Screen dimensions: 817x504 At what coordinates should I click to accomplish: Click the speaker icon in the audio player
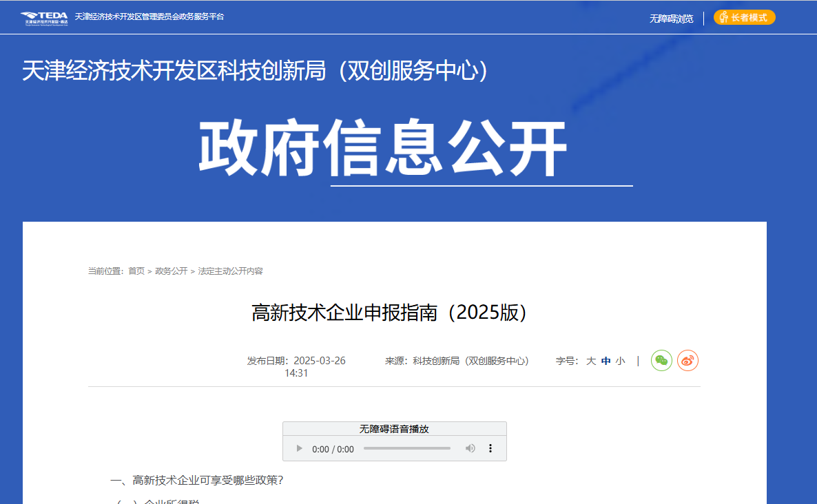pos(470,448)
